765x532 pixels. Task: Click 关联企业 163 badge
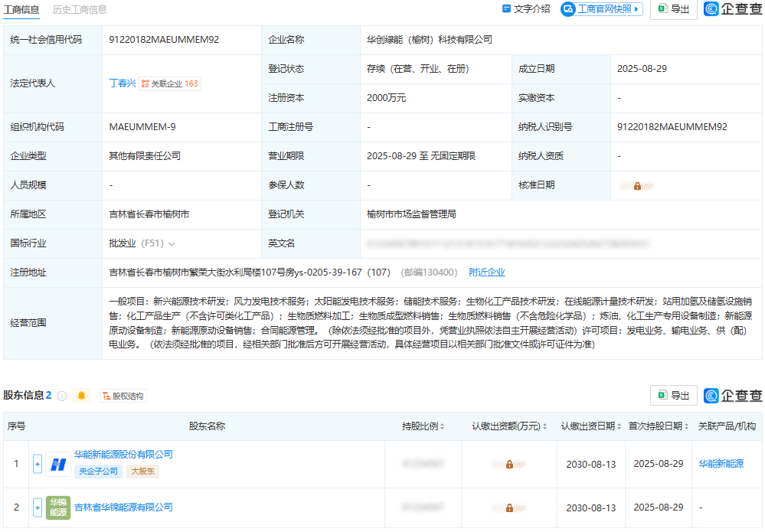170,83
